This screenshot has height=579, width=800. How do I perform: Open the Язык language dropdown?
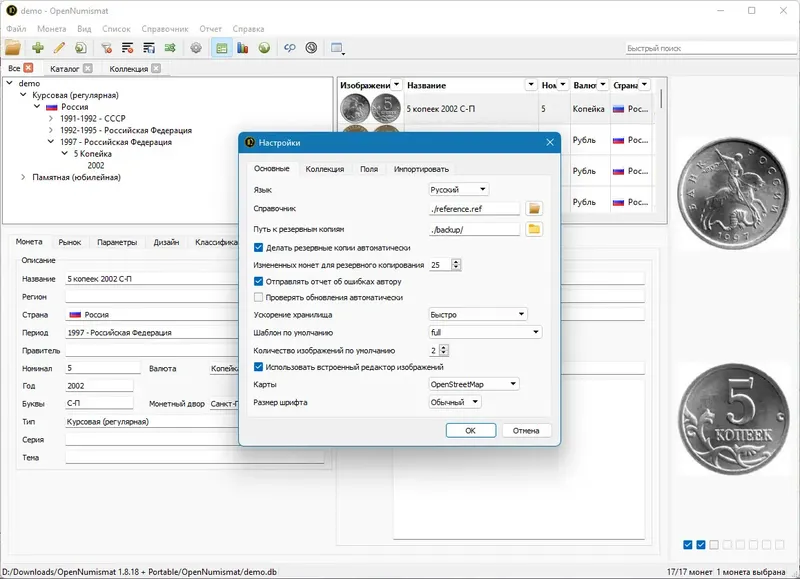[459, 189]
